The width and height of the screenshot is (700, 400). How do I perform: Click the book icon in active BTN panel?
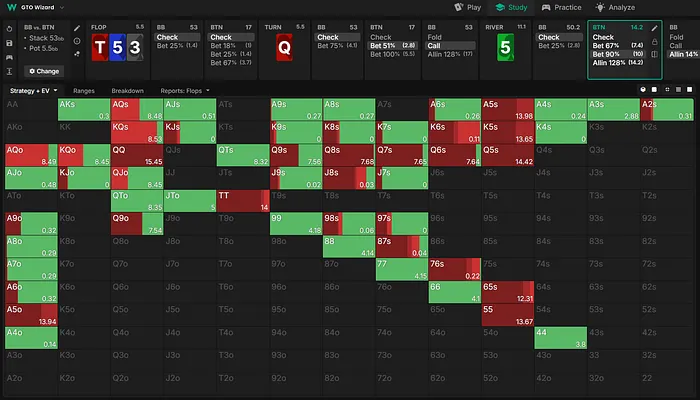coord(655,55)
